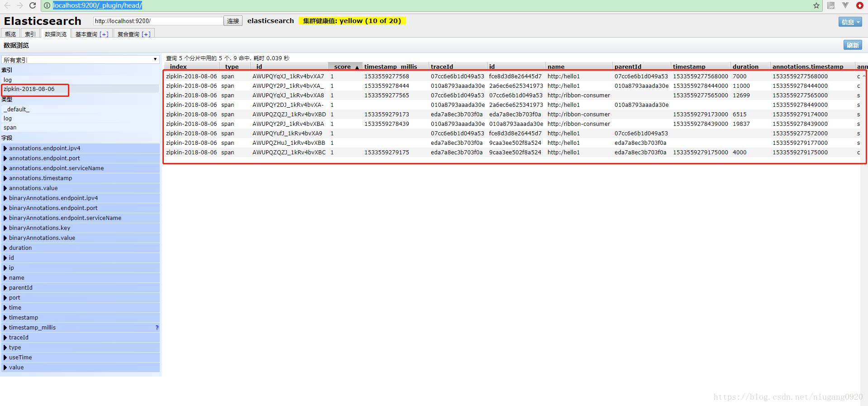The height and width of the screenshot is (406, 868).
Task: Click the cluster health yellow status label
Action: (x=352, y=21)
